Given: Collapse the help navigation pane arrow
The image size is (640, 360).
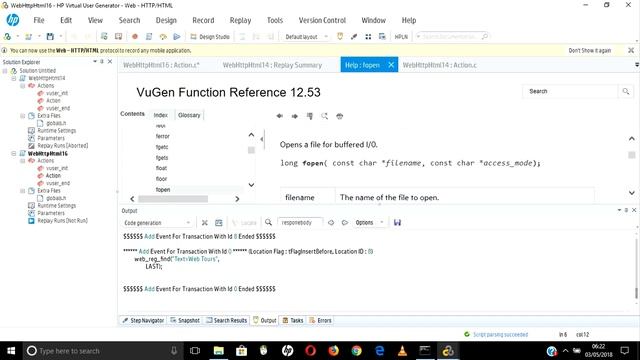Looking at the screenshot, I should pyautogui.click(x=262, y=140).
